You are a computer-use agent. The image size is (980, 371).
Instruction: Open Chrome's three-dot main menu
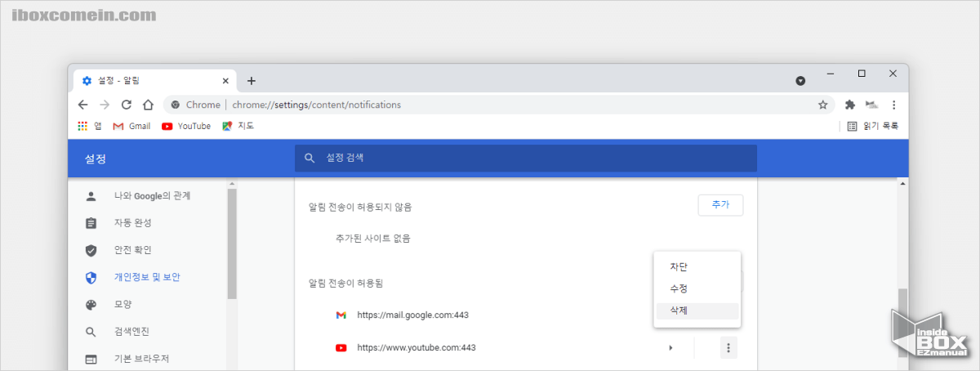click(x=893, y=105)
